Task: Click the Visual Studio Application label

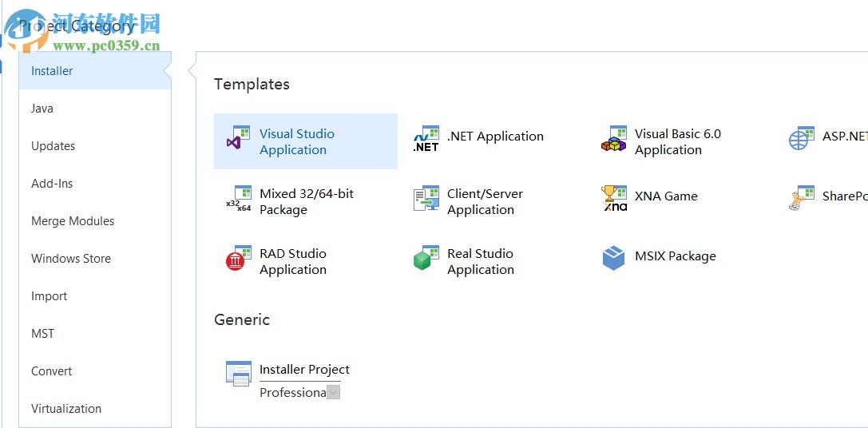Action: (x=297, y=142)
